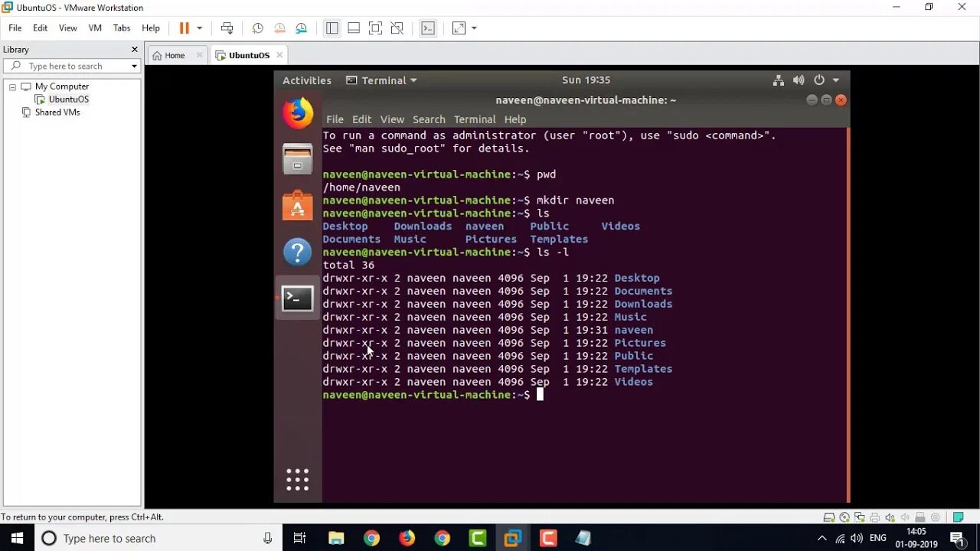Click the Ubuntu network status icon
Viewport: 980px width, 551px height.
778,80
